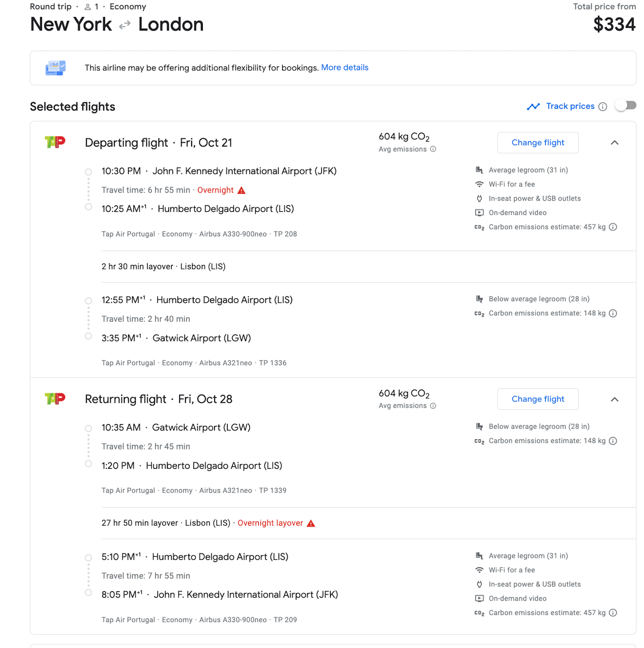Click the swap arrows between New York and London

[x=124, y=25]
